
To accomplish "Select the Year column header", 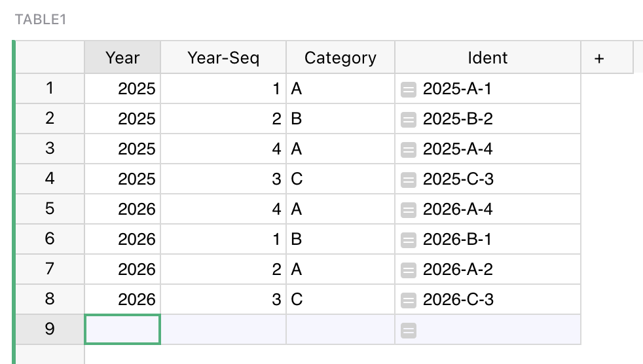I will click(x=122, y=58).
